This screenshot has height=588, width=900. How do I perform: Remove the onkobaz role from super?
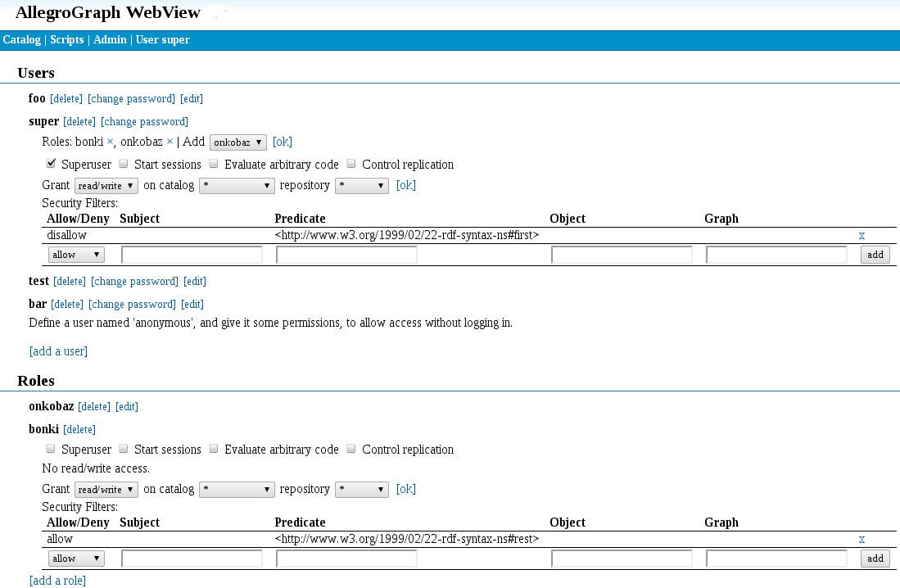coord(170,142)
